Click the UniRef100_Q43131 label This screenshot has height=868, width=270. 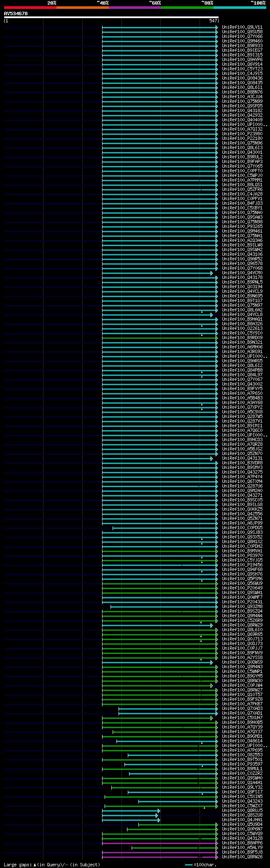tap(242, 458)
